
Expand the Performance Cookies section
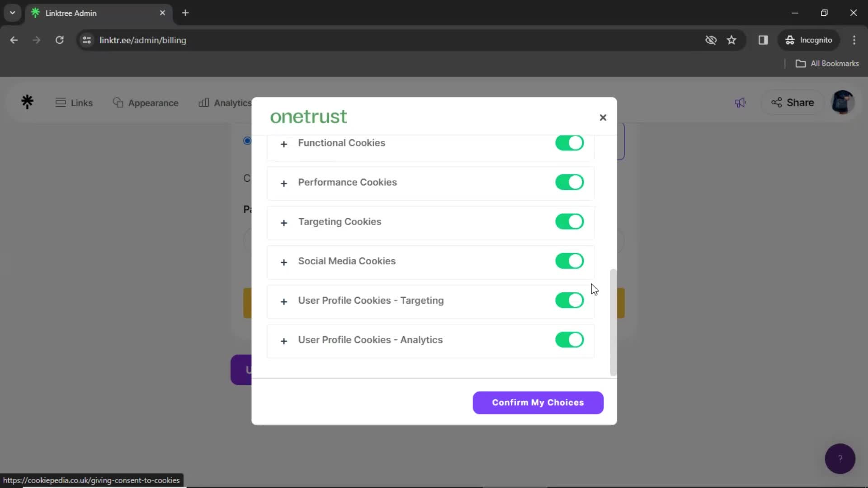pos(284,183)
